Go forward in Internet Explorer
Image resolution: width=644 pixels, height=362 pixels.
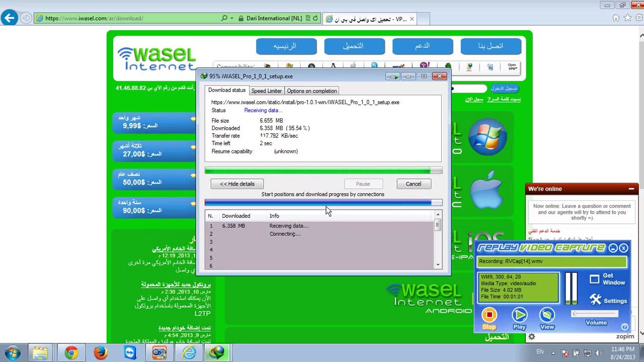(x=26, y=19)
